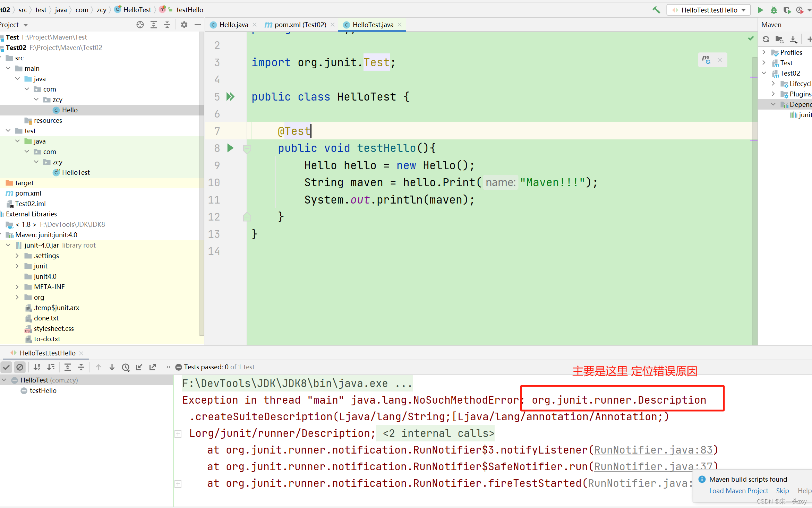Click run gutter icon beside testHello method
Image resolution: width=812 pixels, height=508 pixels.
click(x=230, y=148)
